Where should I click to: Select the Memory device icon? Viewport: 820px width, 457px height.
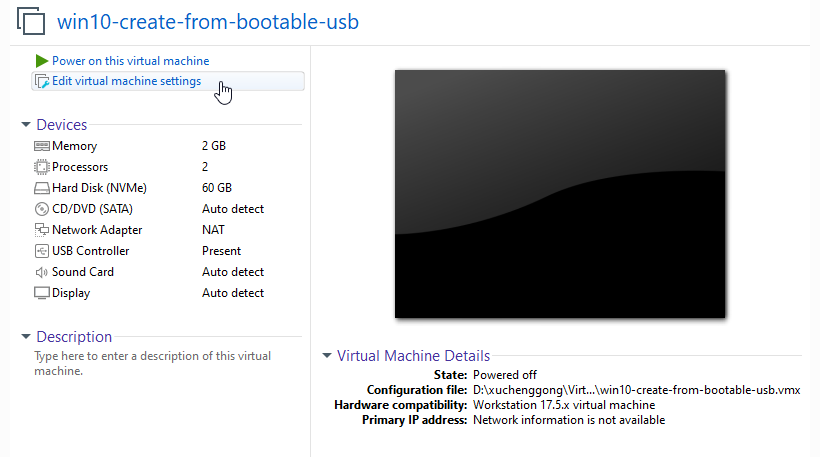click(42, 146)
